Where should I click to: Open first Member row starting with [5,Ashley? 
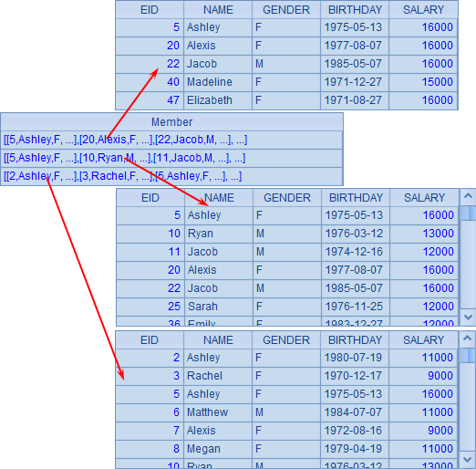coord(171,140)
